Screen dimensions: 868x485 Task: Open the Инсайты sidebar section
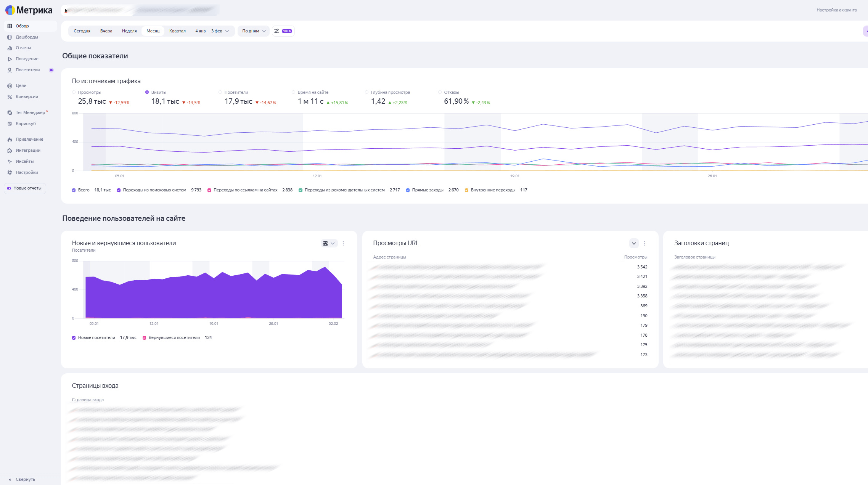(x=24, y=161)
